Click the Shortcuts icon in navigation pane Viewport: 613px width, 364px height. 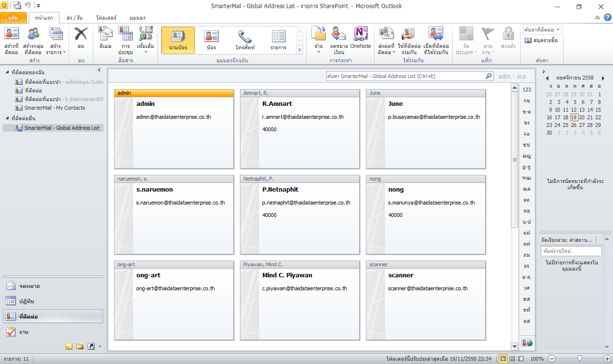pyautogui.click(x=91, y=346)
